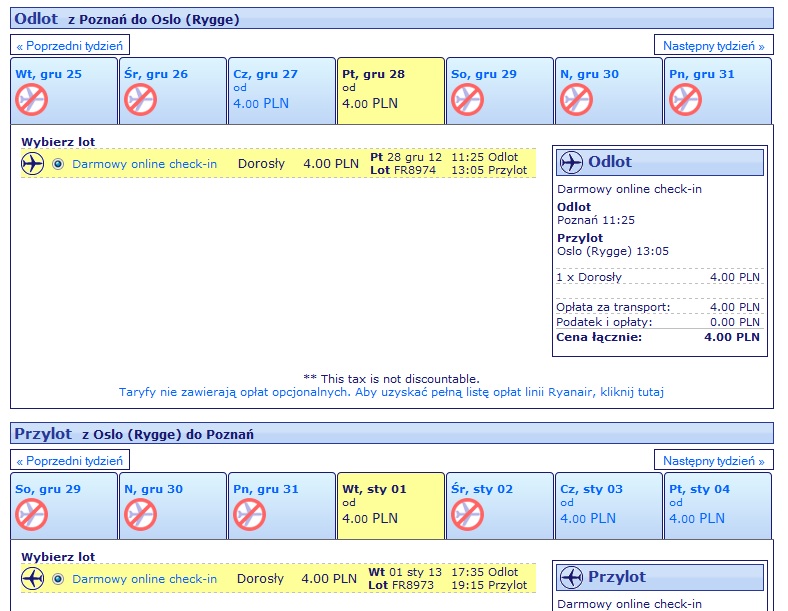Image resolution: width=788 pixels, height=611 pixels.
Task: Select radio button for flight FR8973
Action: coord(58,579)
